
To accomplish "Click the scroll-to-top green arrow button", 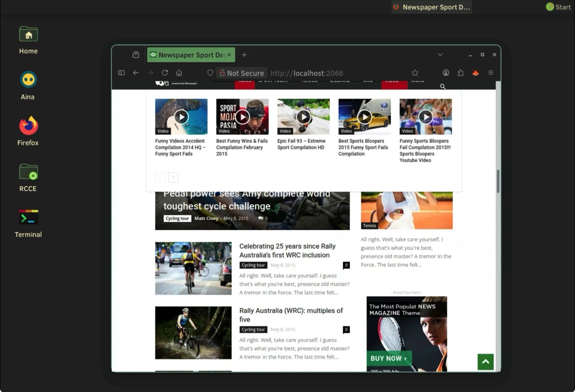I will [x=485, y=362].
